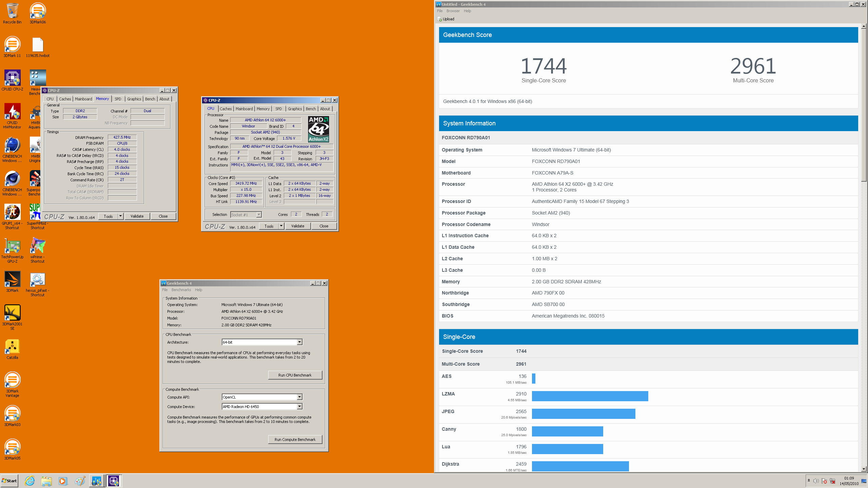Image resolution: width=868 pixels, height=488 pixels.
Task: Click the 2961 Multi-Core Score value
Action: pyautogui.click(x=753, y=66)
